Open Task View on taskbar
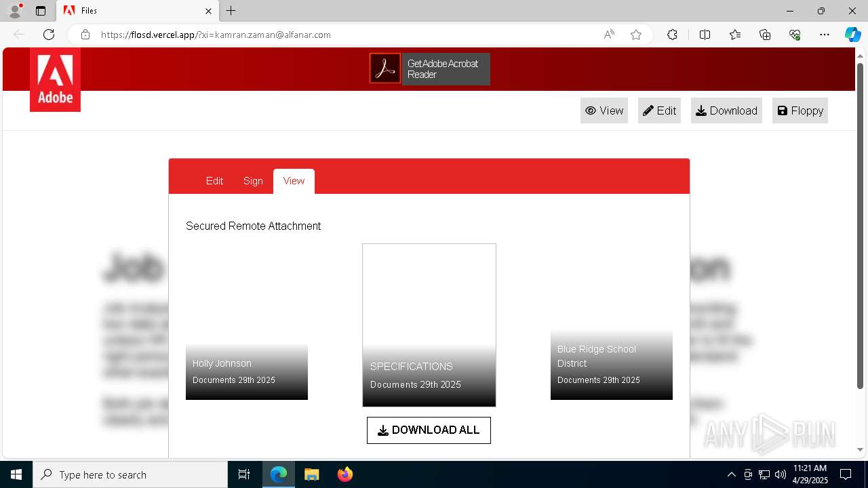This screenshot has width=868, height=488. tap(244, 474)
